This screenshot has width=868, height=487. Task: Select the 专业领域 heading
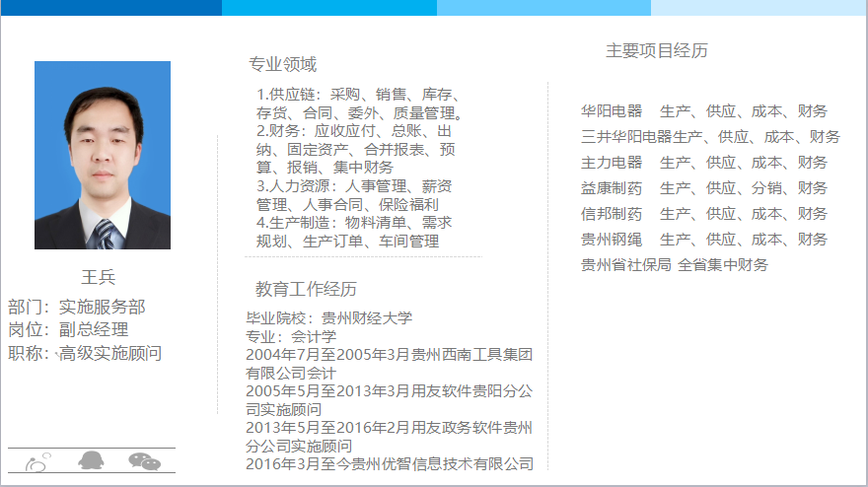(283, 65)
